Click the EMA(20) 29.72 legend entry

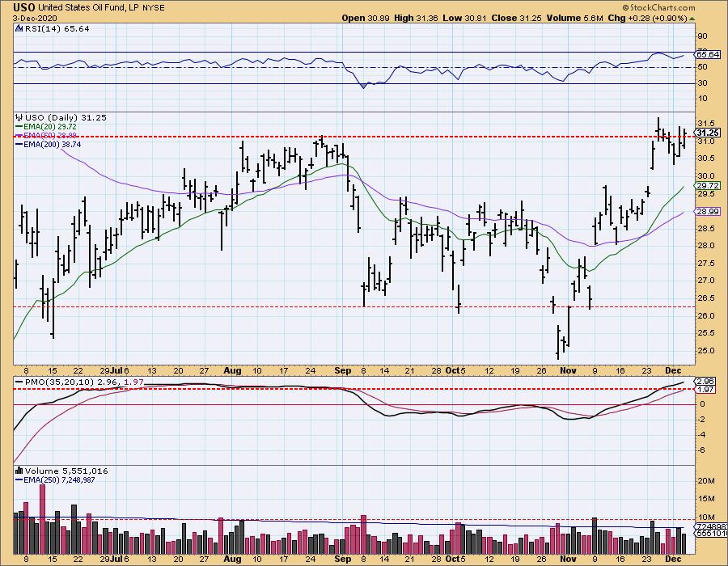pyautogui.click(x=46, y=127)
